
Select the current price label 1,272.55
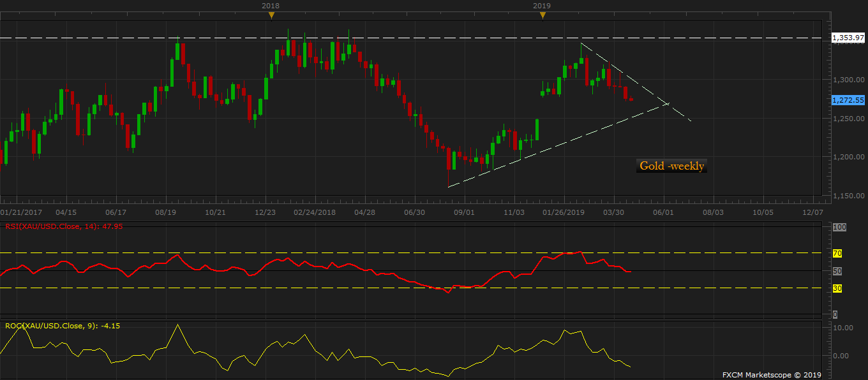tap(848, 100)
